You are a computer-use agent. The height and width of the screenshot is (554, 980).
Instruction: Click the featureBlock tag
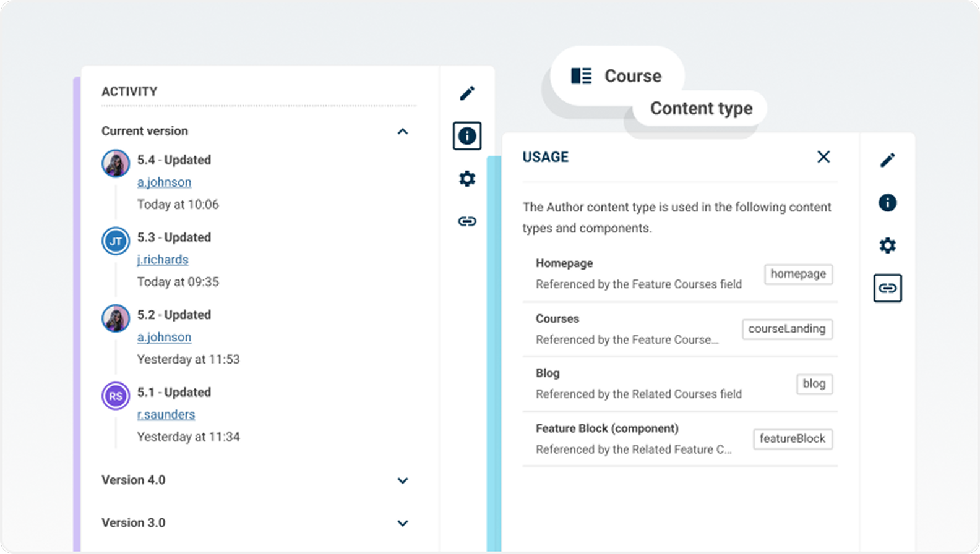coord(792,439)
